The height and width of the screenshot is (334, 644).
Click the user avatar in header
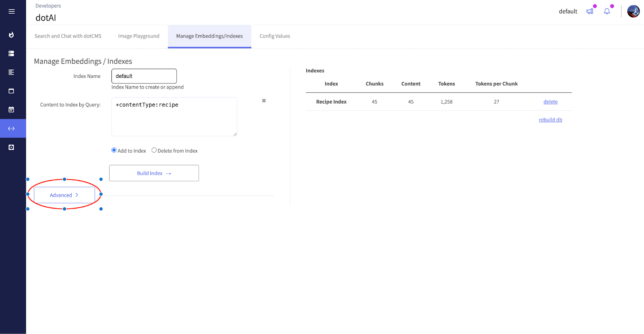click(633, 11)
